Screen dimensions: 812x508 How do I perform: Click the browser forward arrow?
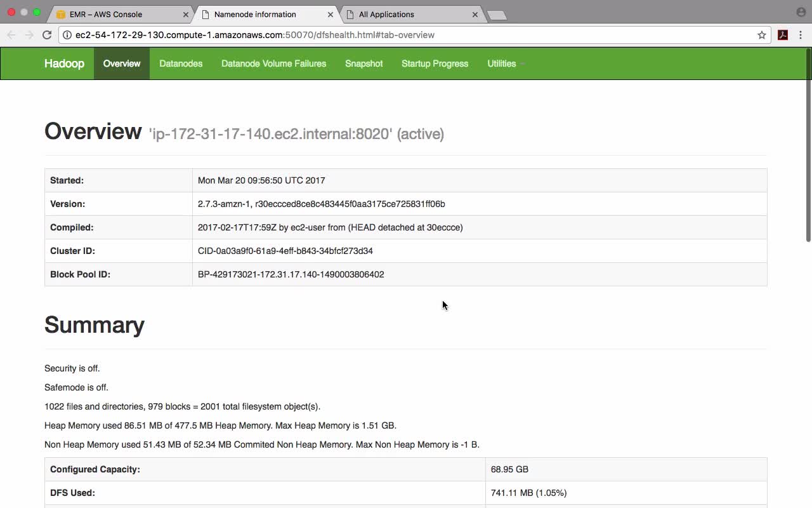click(x=29, y=35)
